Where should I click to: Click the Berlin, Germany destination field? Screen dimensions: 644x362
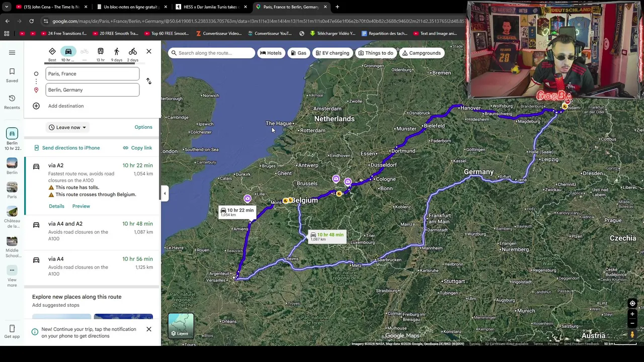[93, 90]
